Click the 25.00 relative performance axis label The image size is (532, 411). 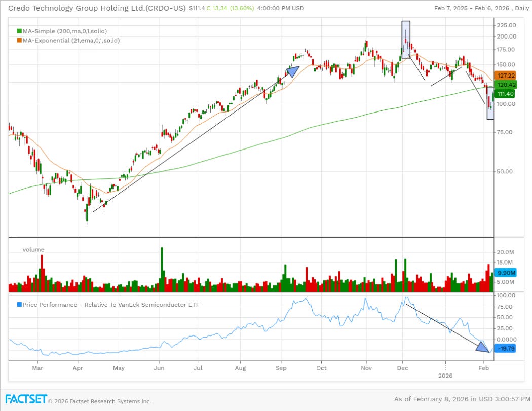point(504,328)
